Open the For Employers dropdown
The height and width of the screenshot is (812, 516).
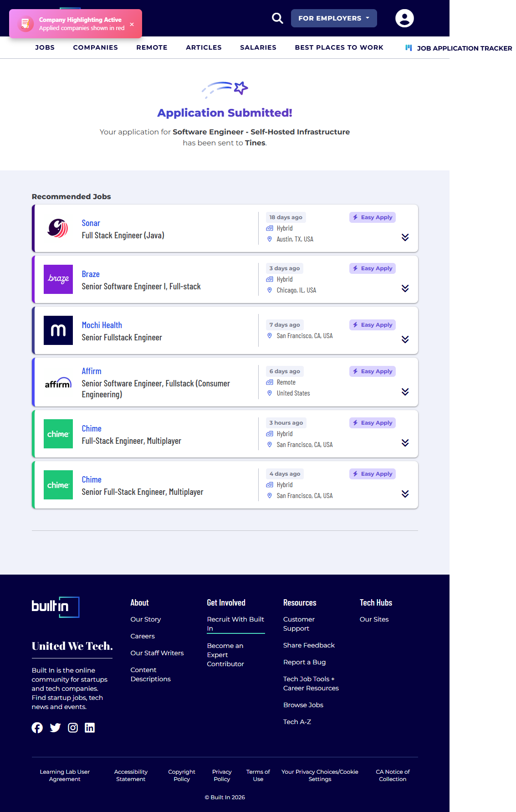333,18
